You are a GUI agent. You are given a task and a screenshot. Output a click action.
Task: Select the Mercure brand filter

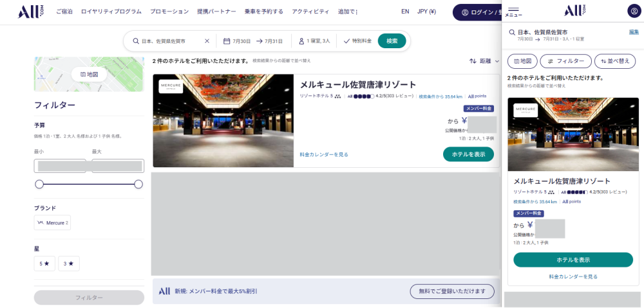click(x=52, y=222)
